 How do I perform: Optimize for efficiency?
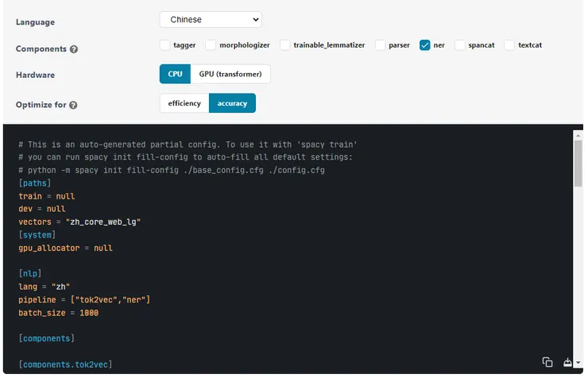[x=184, y=103]
